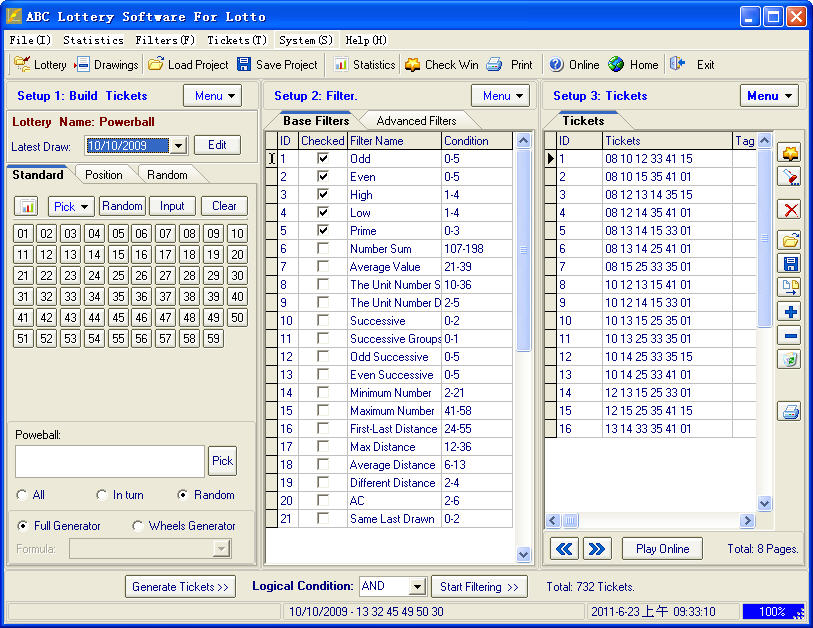The image size is (813, 628).
Task: Open Statistics from the toolbar
Action: [365, 64]
